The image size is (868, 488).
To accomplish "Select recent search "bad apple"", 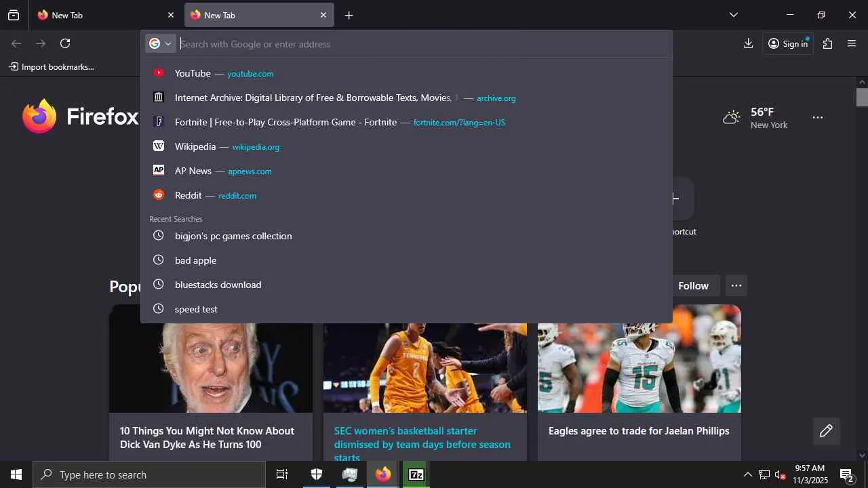I will click(x=406, y=260).
